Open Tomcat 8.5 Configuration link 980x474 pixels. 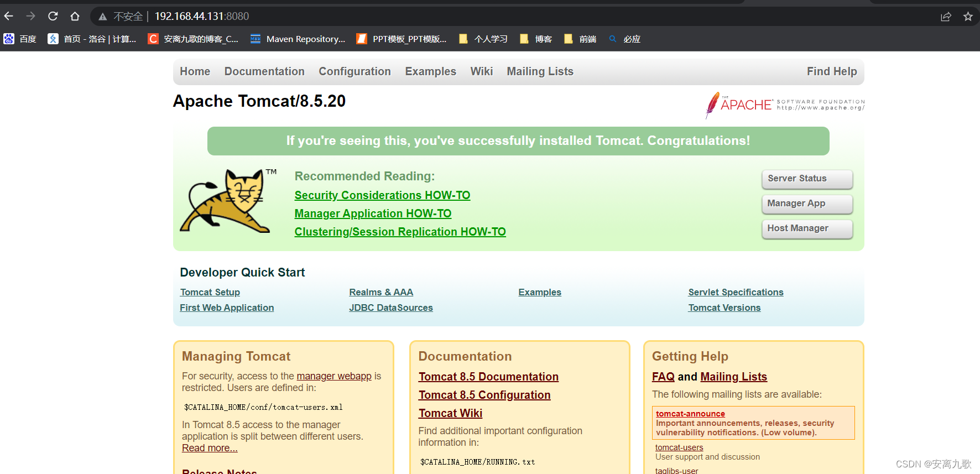484,395
